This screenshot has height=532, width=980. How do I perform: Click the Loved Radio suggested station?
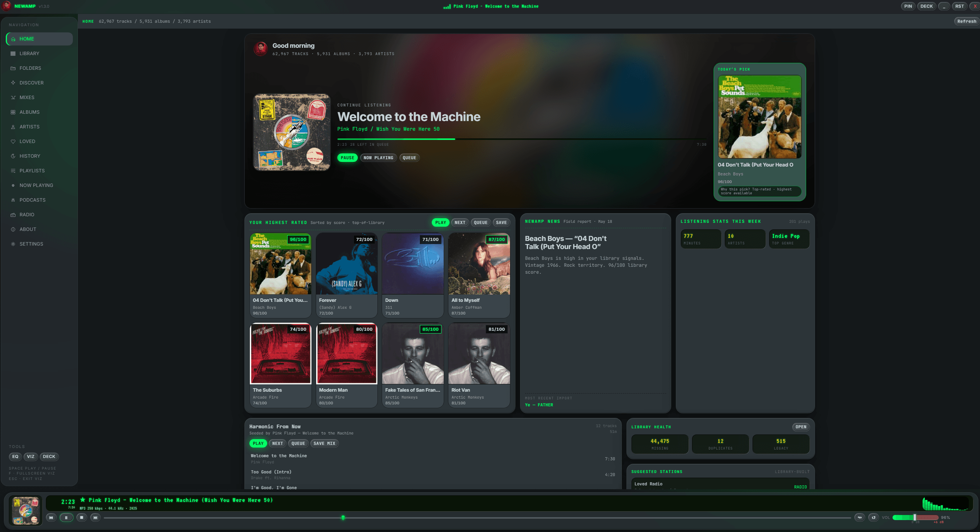point(720,484)
